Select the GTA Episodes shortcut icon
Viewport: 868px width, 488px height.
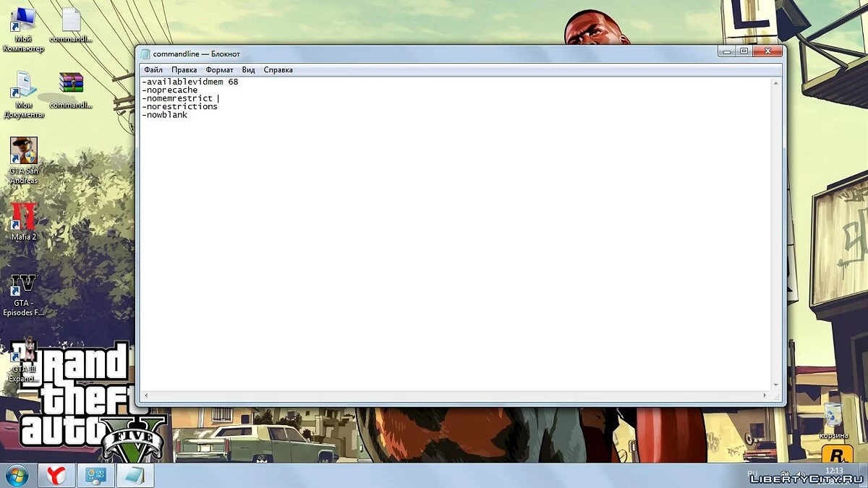[x=24, y=295]
